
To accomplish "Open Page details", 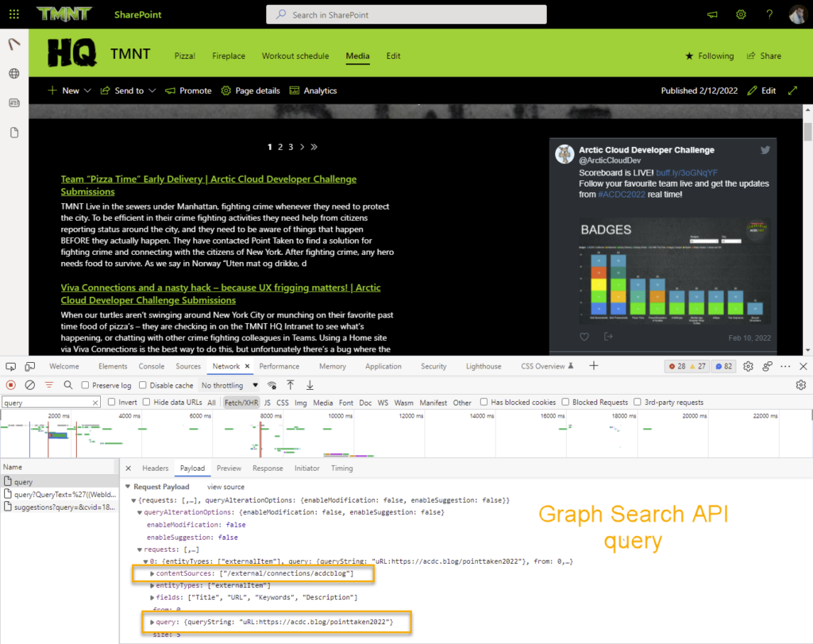I will [250, 91].
